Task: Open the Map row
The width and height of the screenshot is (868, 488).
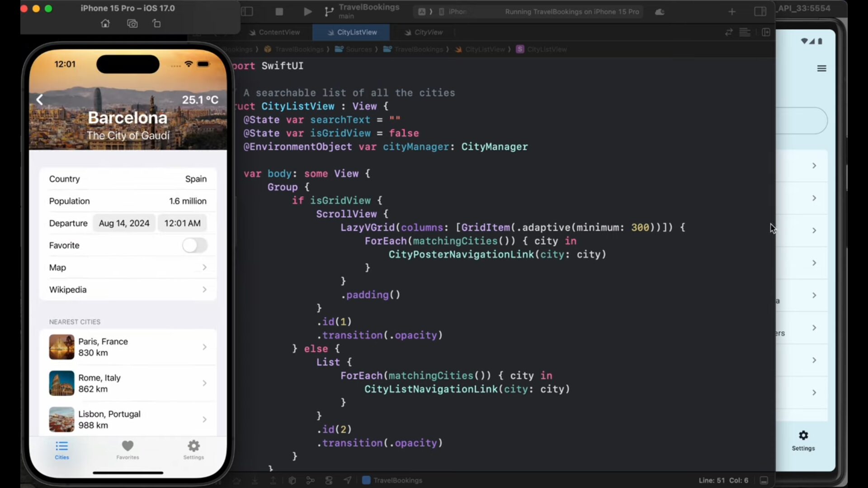Action: point(128,267)
